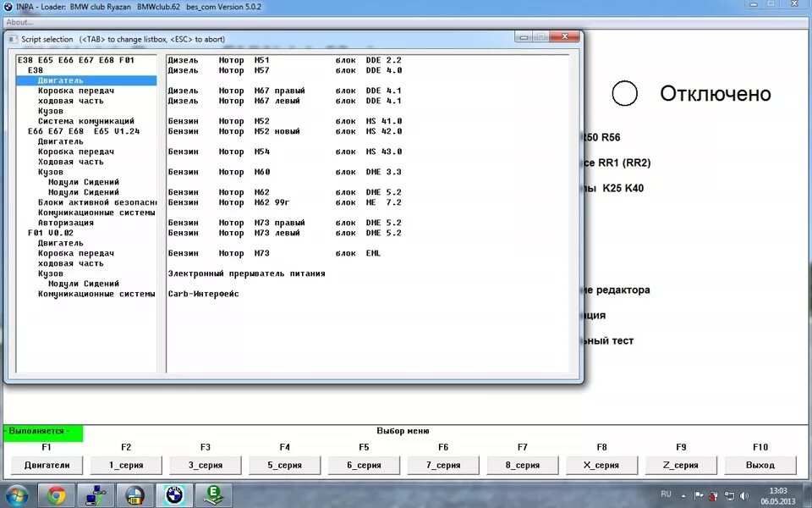Select highlighted Двигатель under E38
812x508 pixels.
coord(86,80)
